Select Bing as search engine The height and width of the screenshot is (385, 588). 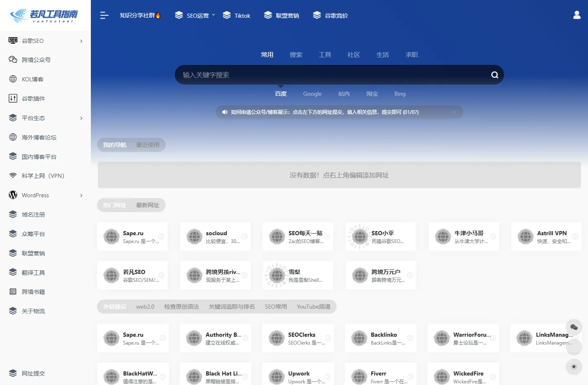coord(400,94)
